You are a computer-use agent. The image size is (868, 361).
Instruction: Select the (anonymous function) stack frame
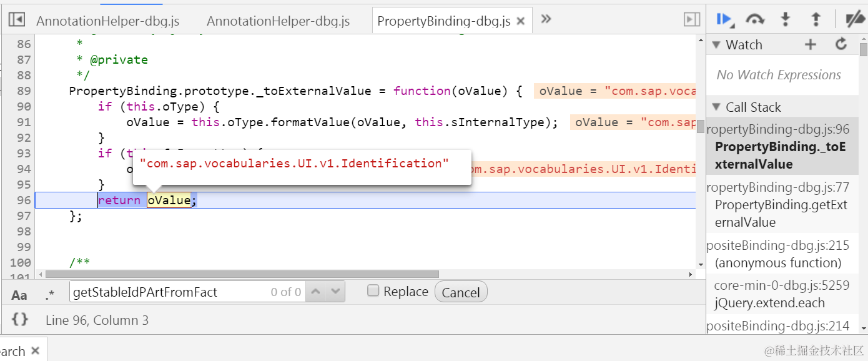click(782, 254)
